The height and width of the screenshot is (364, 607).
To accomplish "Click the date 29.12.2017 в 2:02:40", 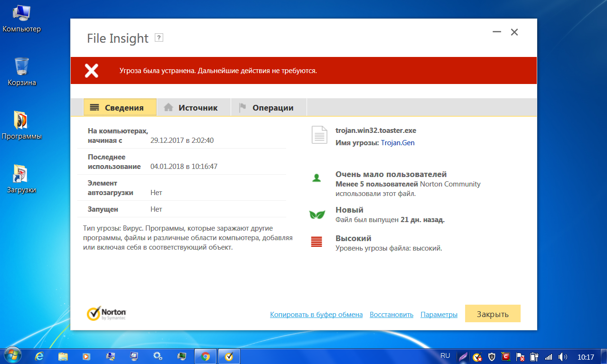I will click(x=182, y=140).
